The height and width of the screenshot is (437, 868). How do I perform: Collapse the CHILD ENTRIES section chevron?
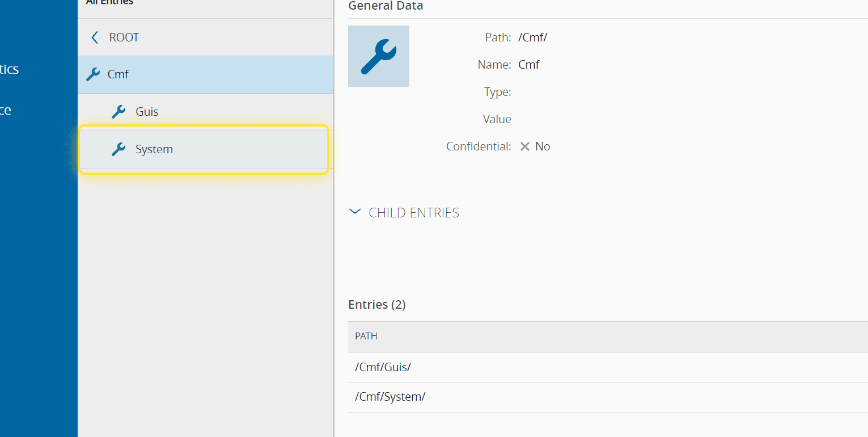click(355, 212)
